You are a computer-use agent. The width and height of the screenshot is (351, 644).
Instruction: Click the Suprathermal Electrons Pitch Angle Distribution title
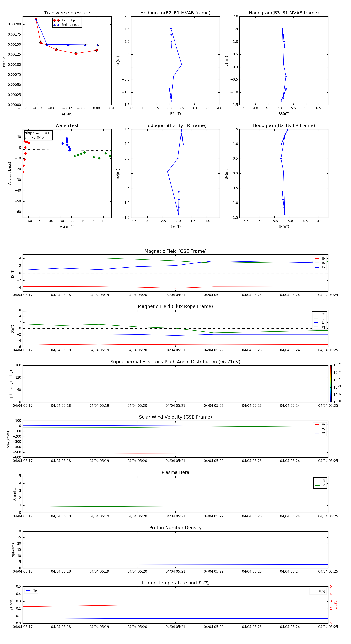click(175, 362)
